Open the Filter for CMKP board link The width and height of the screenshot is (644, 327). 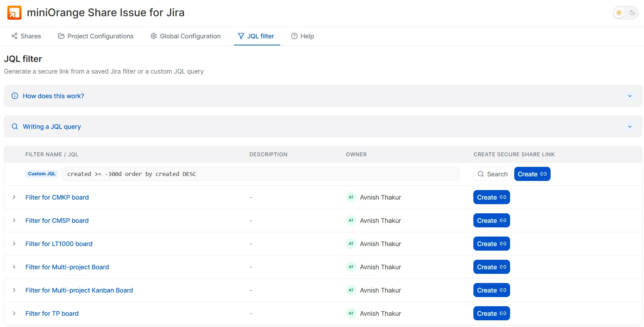click(x=57, y=197)
